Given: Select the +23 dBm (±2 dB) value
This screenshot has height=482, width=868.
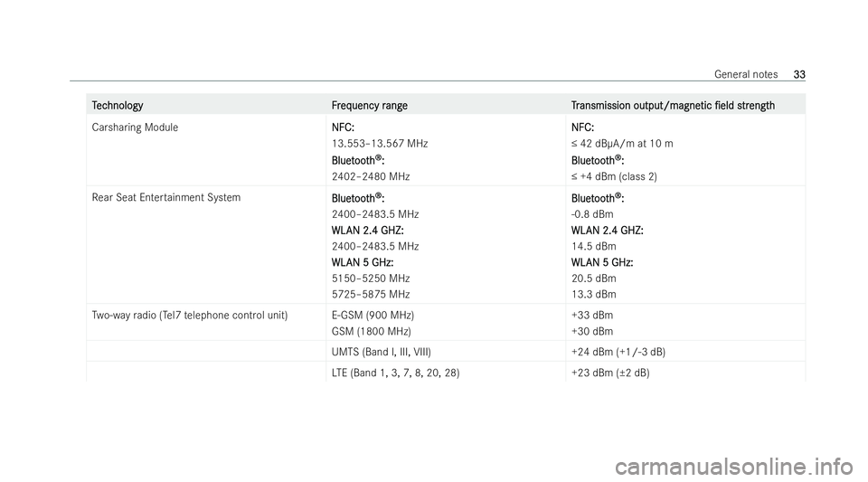Looking at the screenshot, I should click(x=610, y=373).
